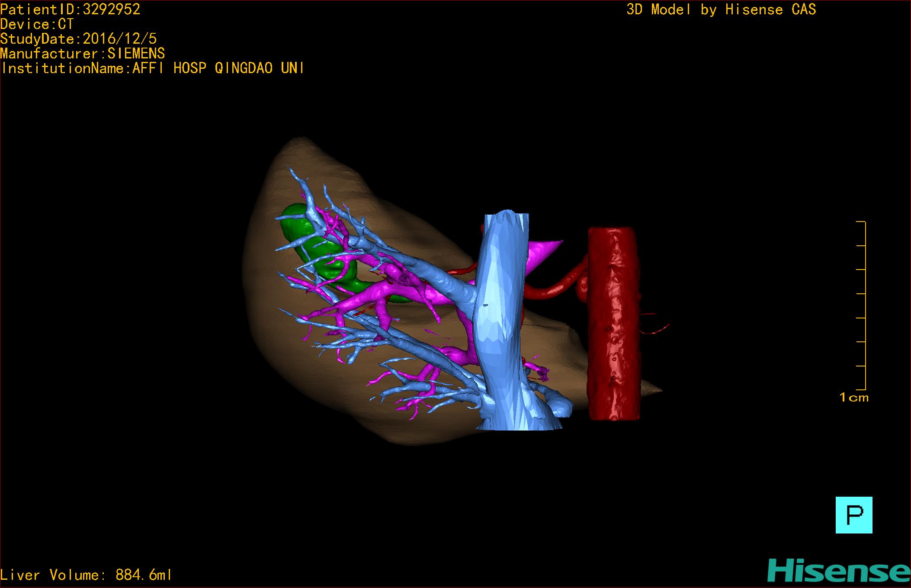Click the PatientID text line
Image resolution: width=911 pixels, height=588 pixels.
[x=71, y=10]
